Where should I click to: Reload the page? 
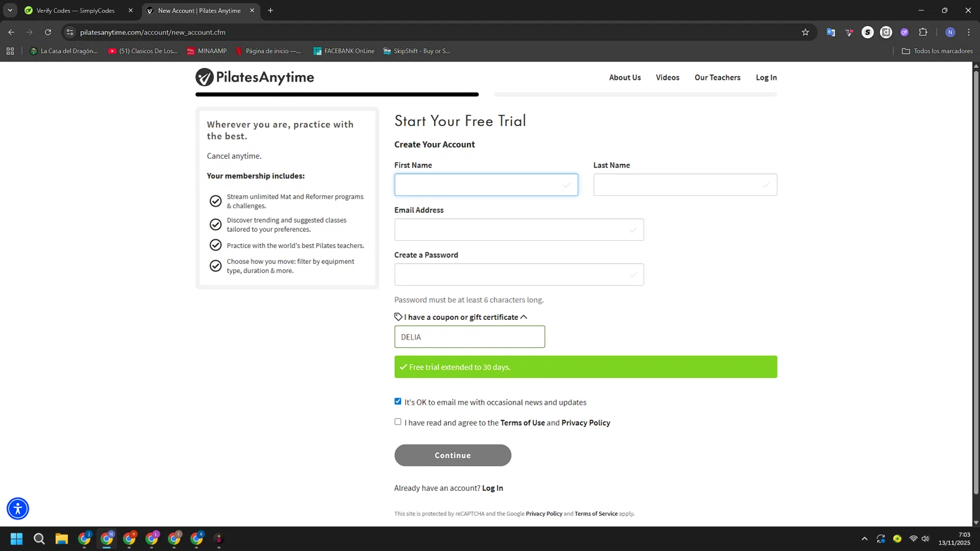coord(48,32)
